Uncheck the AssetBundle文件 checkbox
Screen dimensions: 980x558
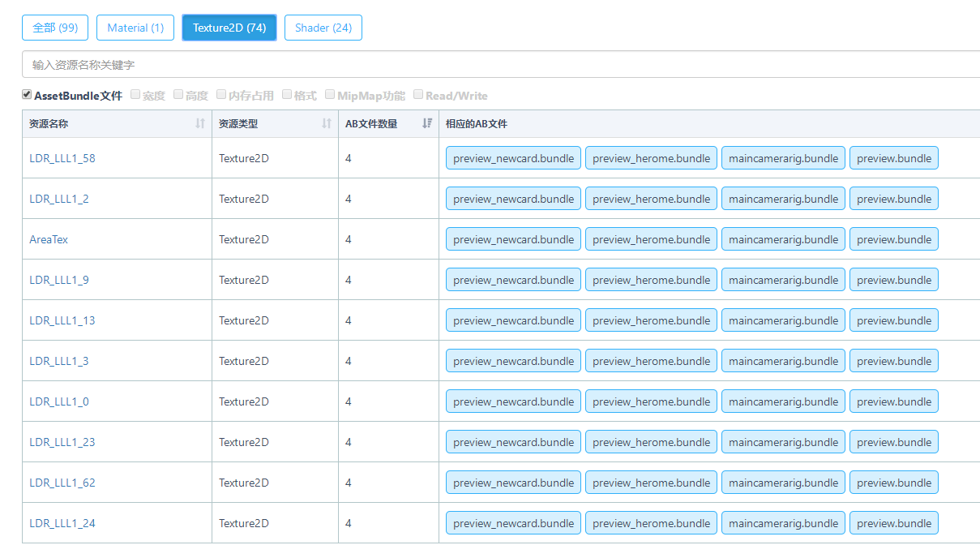27,95
